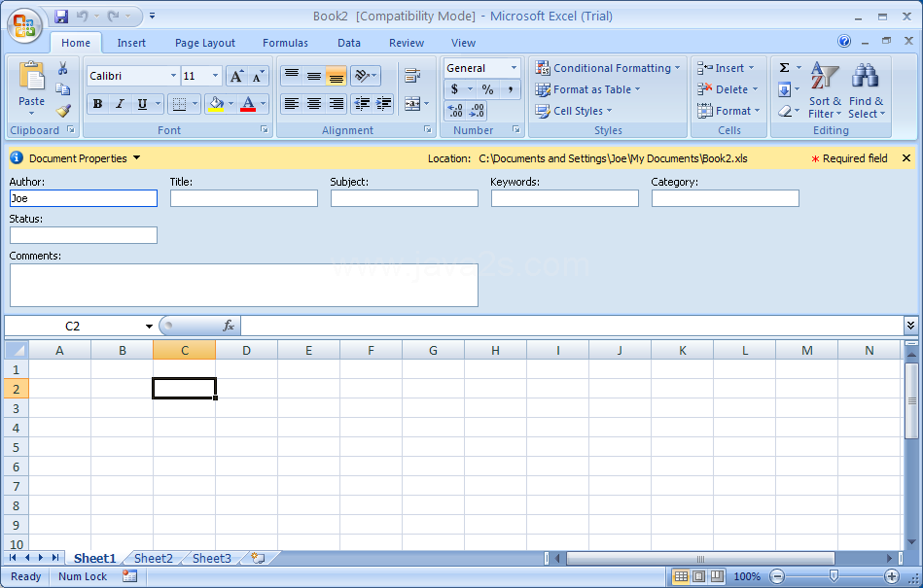Viewport: 923px width, 588px height.
Task: Open the Data ribbon tab
Action: click(x=348, y=43)
